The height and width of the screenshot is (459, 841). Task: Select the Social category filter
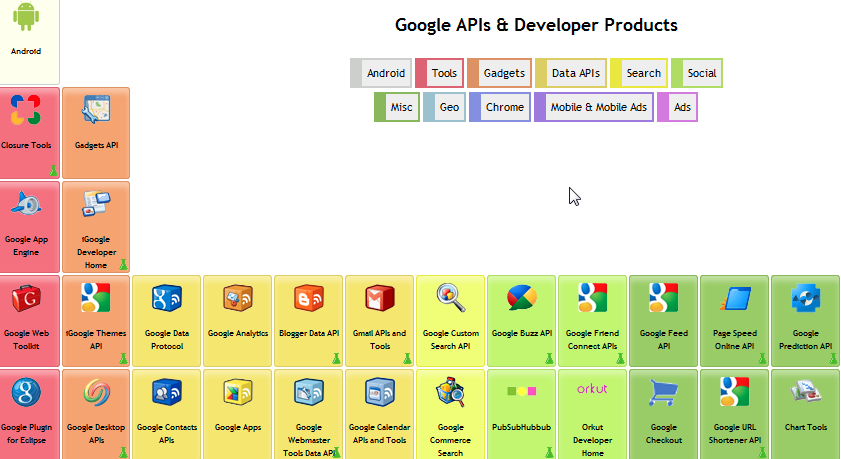click(697, 73)
